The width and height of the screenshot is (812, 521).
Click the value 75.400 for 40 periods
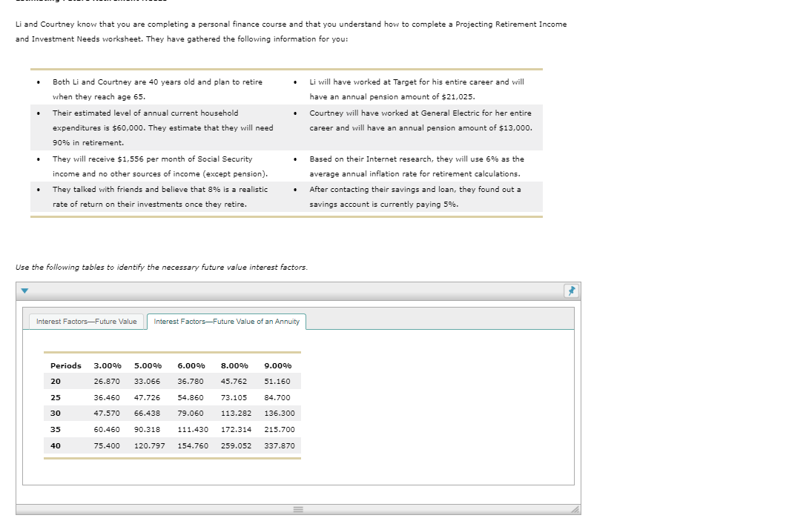107,445
